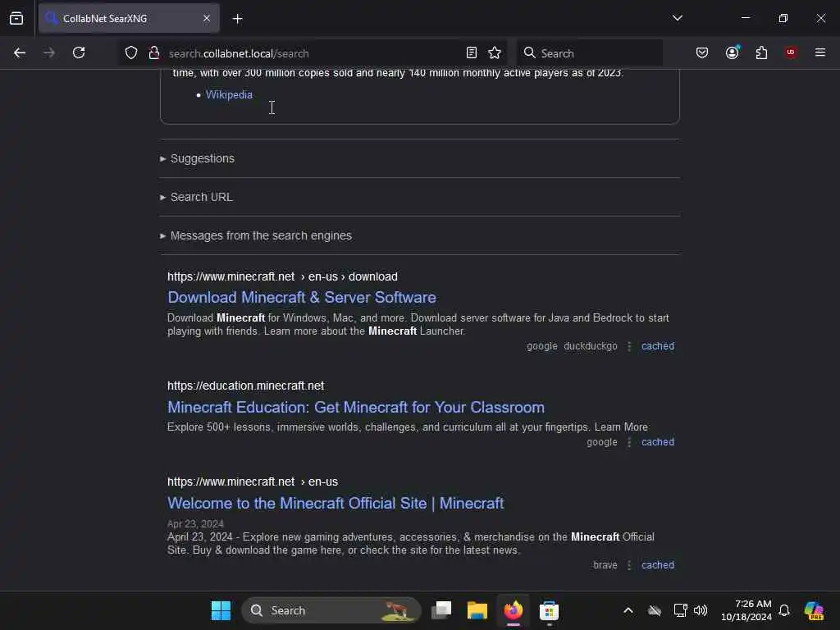Open the Firefox View recent browsing icon
This screenshot has height=630, width=840.
(16, 18)
